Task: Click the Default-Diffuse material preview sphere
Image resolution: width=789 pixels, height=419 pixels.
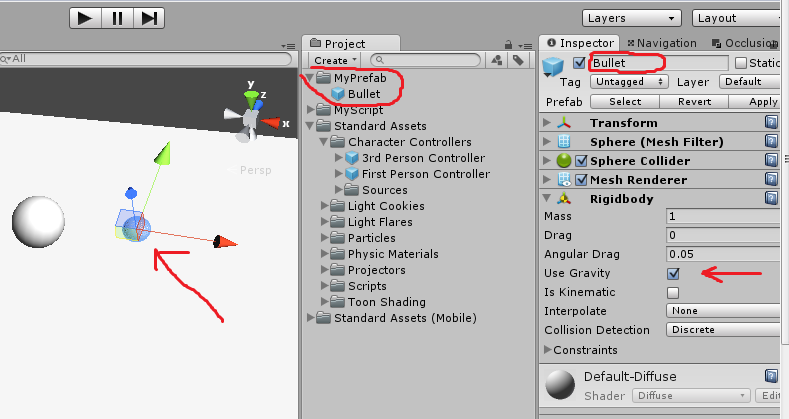Action: click(x=560, y=385)
